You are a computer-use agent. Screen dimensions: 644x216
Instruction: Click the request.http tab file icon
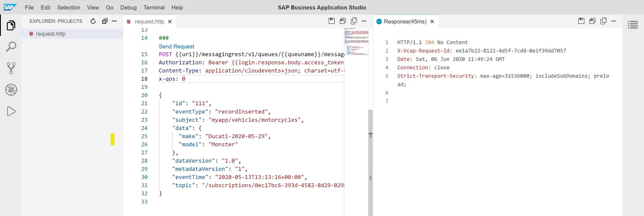click(129, 22)
